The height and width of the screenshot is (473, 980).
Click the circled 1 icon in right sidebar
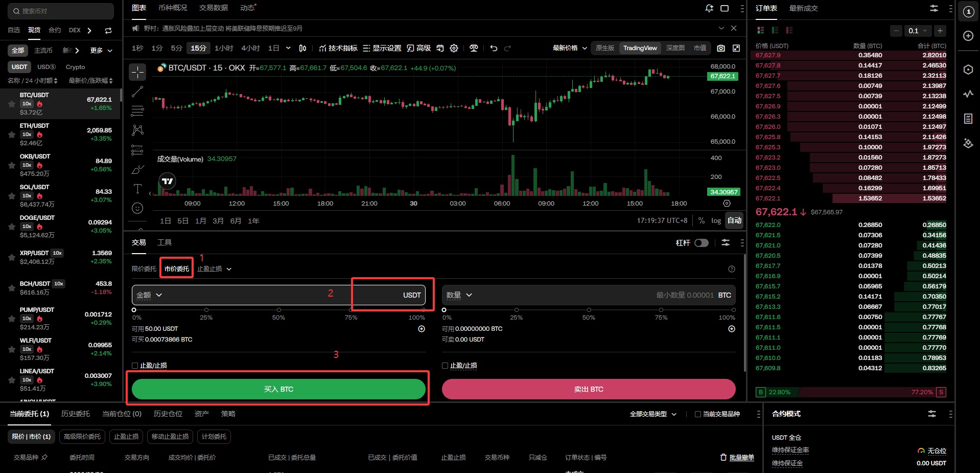[968, 11]
